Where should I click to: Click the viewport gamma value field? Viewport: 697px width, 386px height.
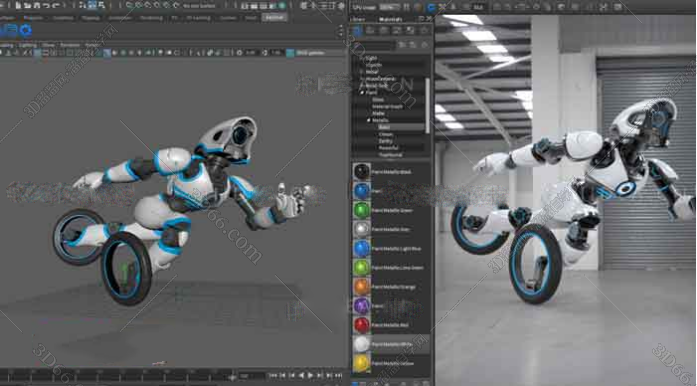click(276, 53)
